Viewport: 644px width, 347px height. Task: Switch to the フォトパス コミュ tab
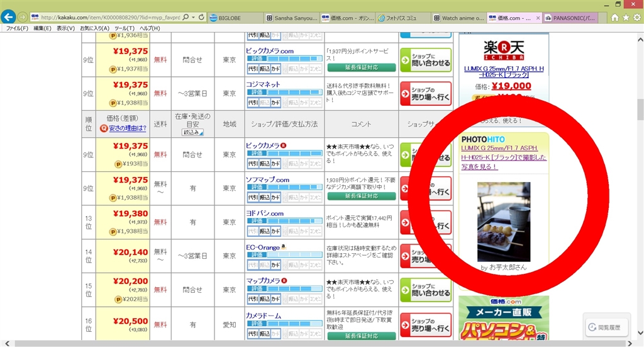(x=403, y=18)
